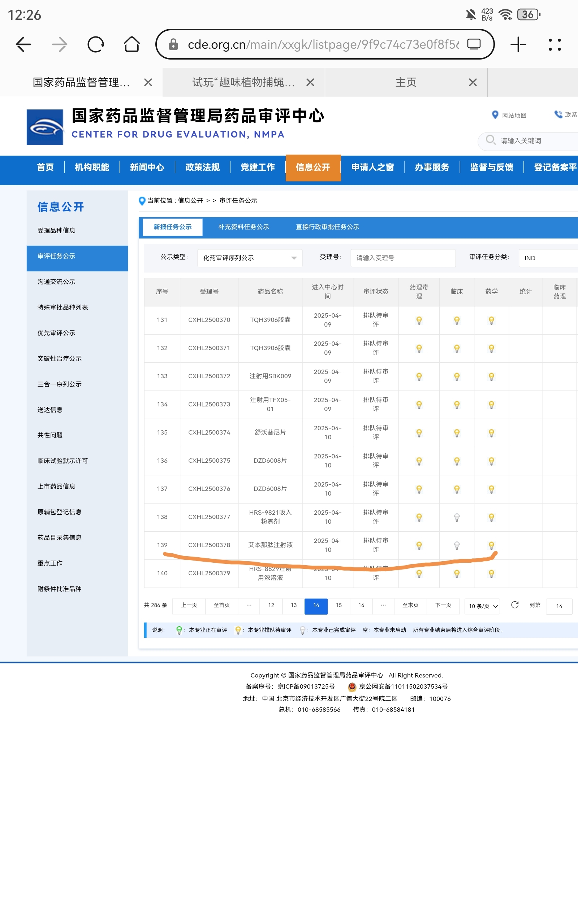Close the 主页 tab

pyautogui.click(x=473, y=82)
